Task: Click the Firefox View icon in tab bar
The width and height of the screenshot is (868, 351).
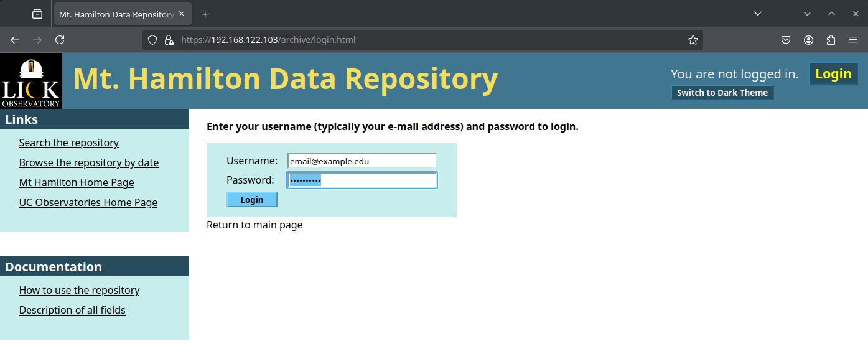Action: [37, 14]
